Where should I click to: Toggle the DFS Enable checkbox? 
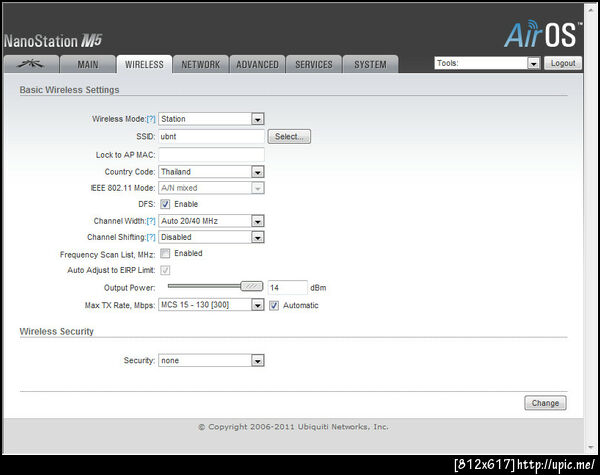(x=165, y=204)
